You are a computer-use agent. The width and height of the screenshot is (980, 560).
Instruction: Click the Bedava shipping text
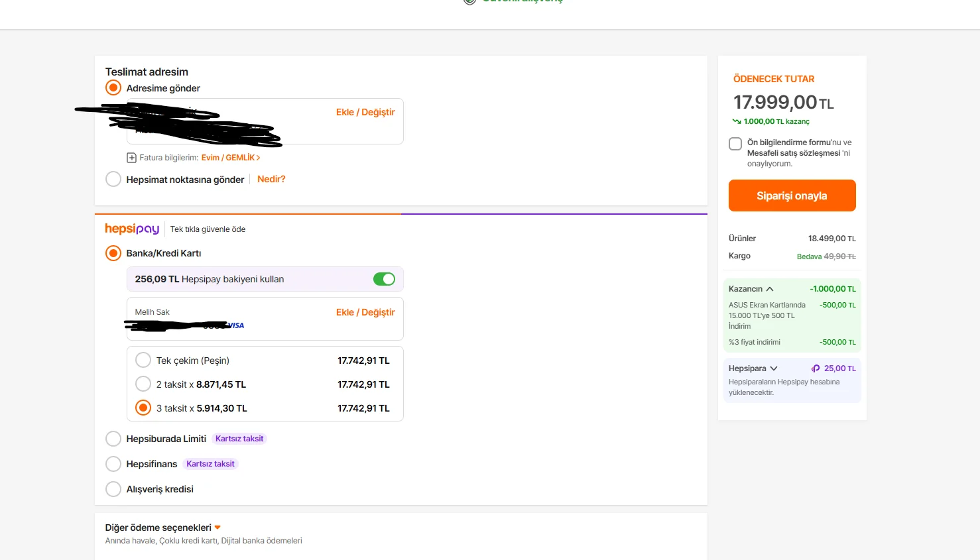809,256
